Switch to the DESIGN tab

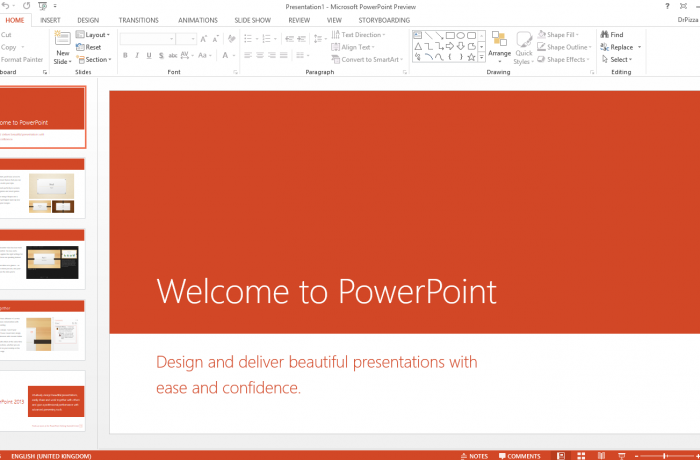88,20
